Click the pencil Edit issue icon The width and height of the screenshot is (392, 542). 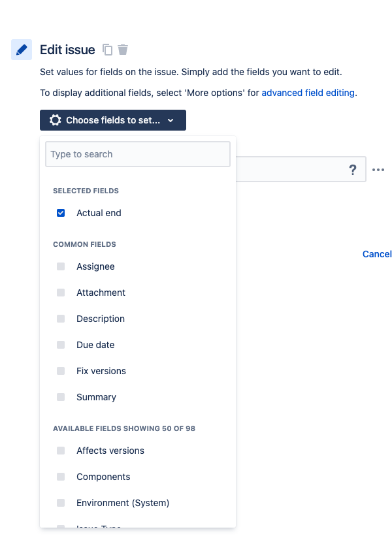click(22, 50)
